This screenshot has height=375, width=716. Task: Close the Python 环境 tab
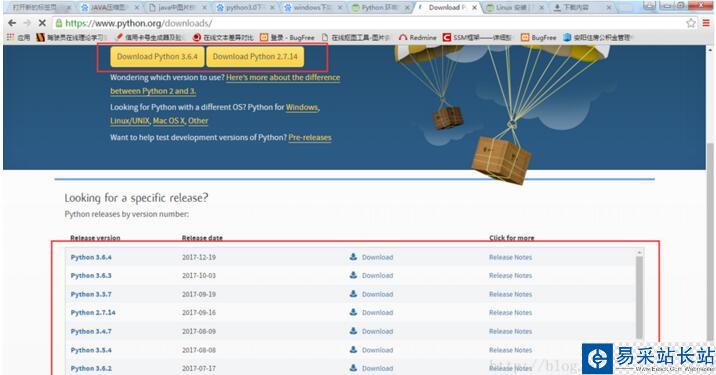pos(407,8)
